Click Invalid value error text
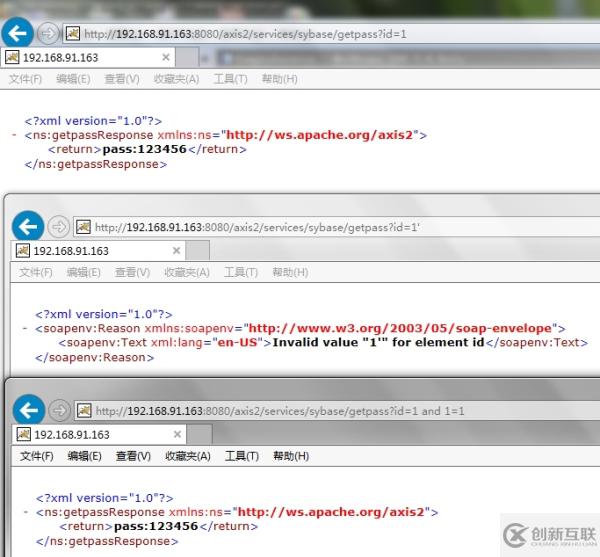Image resolution: width=600 pixels, height=557 pixels. coord(378,342)
